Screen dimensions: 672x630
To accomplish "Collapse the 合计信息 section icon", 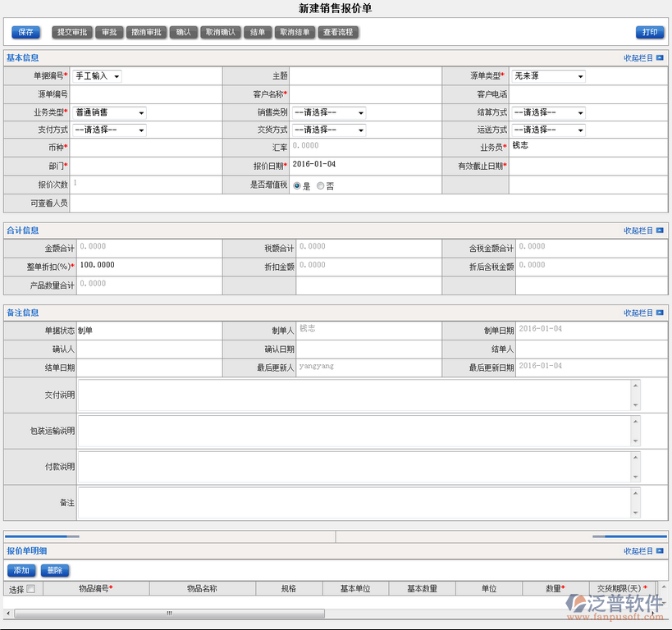I will click(660, 231).
